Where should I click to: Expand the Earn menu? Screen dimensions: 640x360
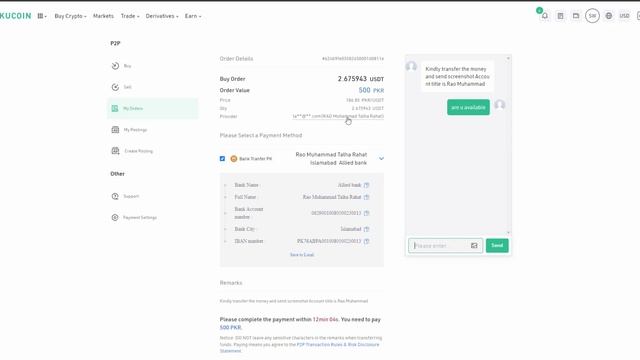coord(193,16)
